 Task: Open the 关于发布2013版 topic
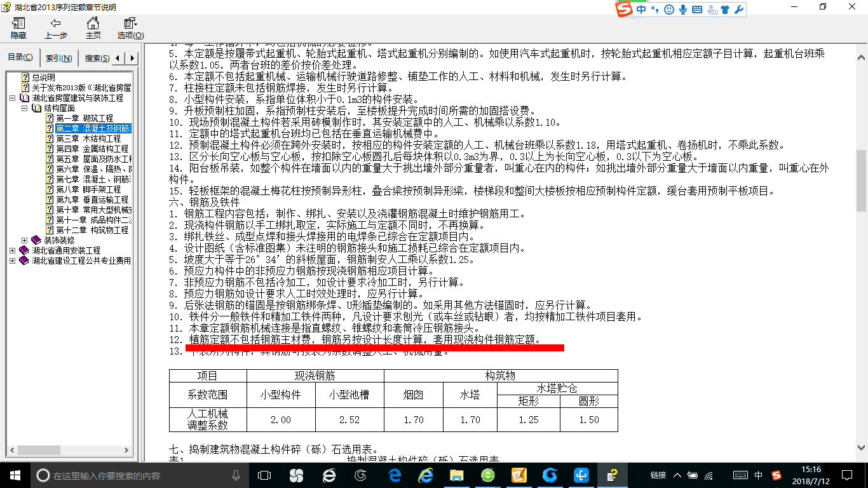click(81, 88)
